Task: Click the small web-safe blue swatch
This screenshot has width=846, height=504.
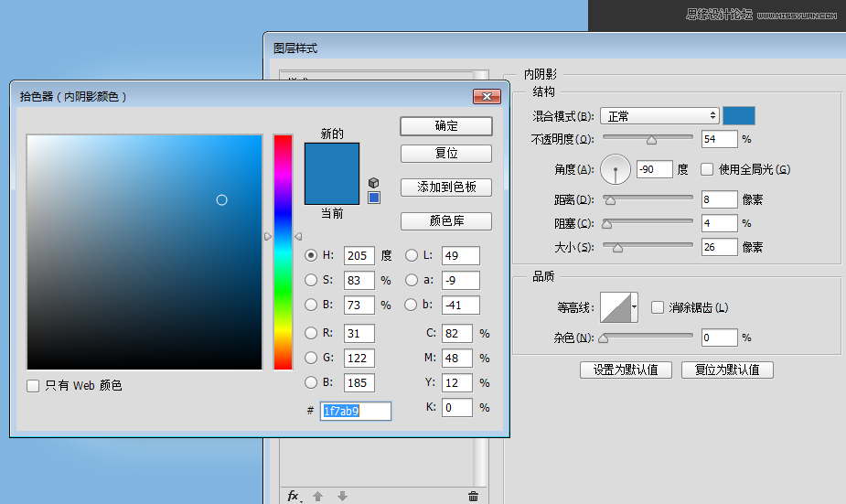Action: tap(373, 198)
